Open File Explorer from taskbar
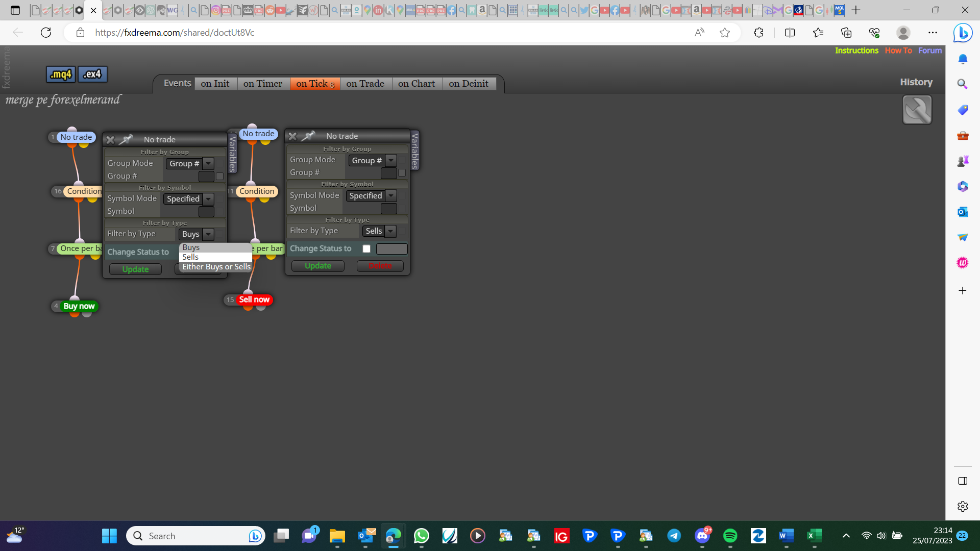 tap(337, 536)
